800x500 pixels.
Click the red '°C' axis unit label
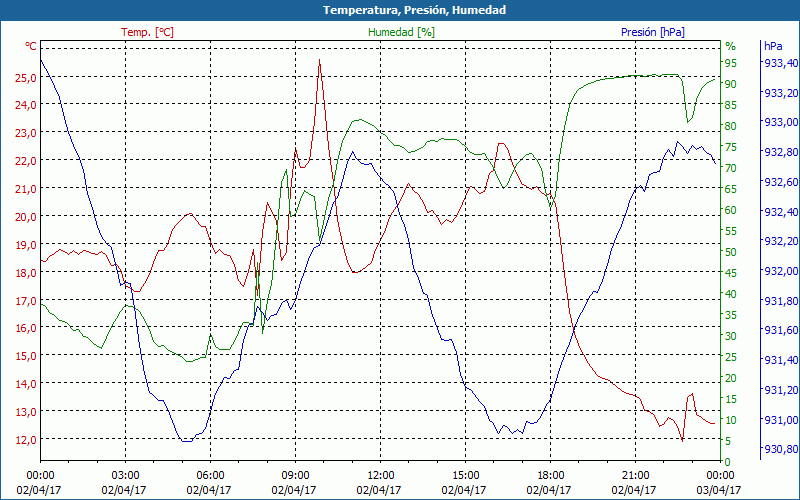[31, 46]
